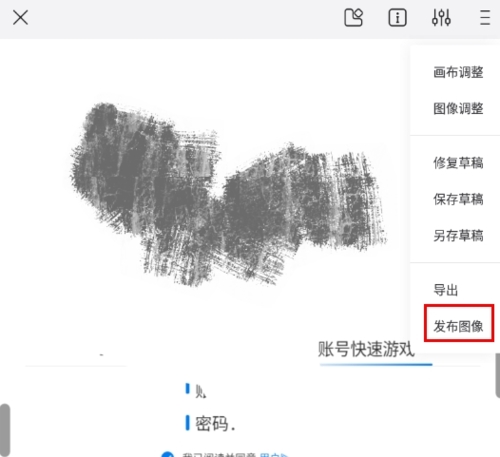Open the adjustment sliders icon
Viewport: 500px width, 457px height.
point(441,17)
